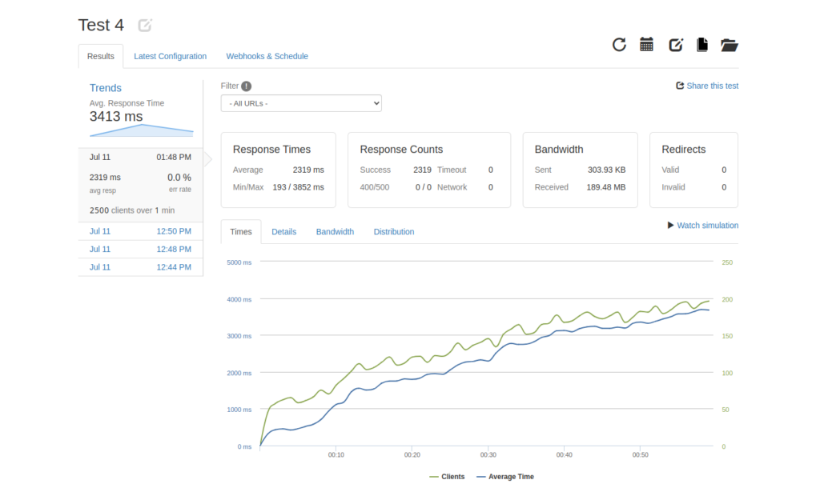820x504 pixels.
Task: Click the edit test configuration icon
Action: pos(675,44)
